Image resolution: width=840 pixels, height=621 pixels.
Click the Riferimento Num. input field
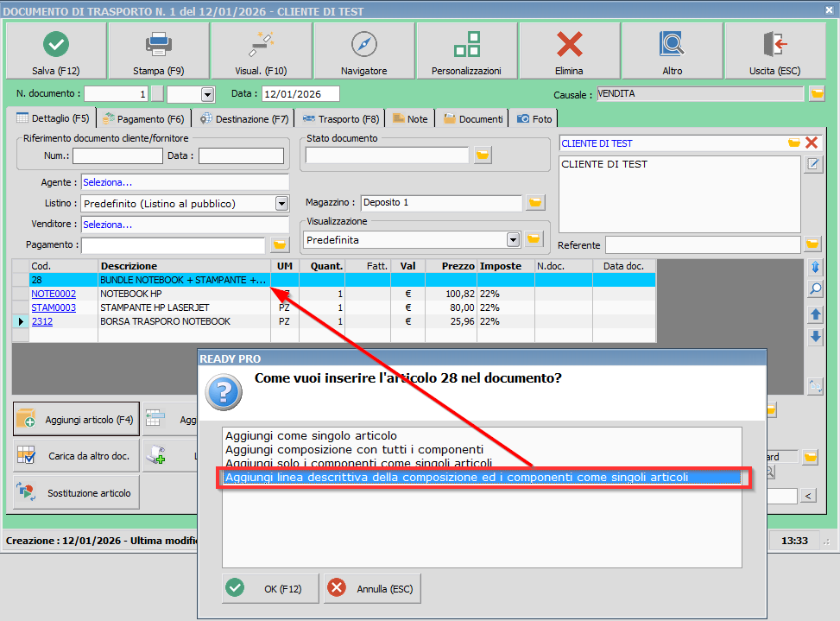[x=118, y=156]
